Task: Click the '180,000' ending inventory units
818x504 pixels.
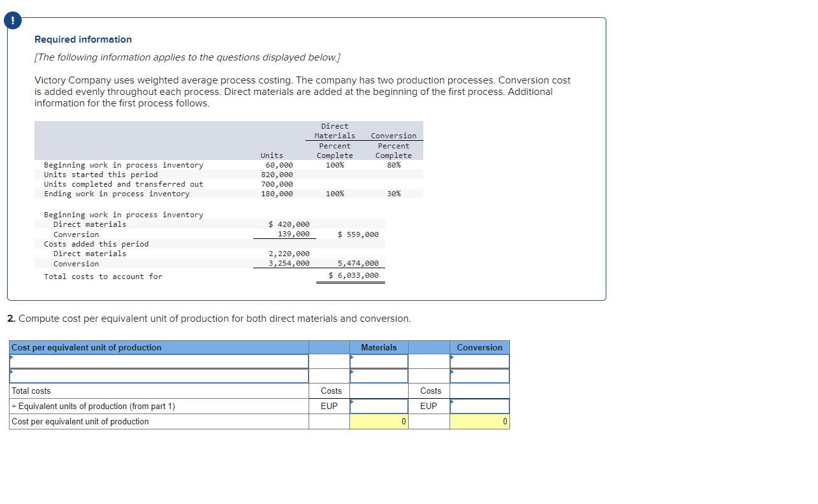Action: pyautogui.click(x=277, y=194)
